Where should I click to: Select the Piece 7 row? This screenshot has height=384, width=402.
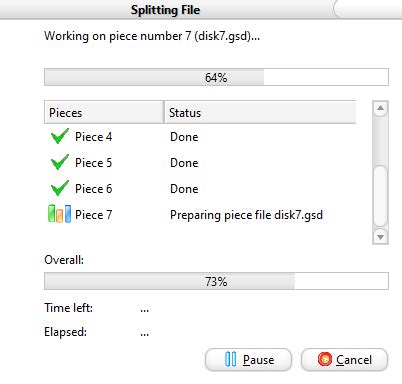tap(200, 215)
